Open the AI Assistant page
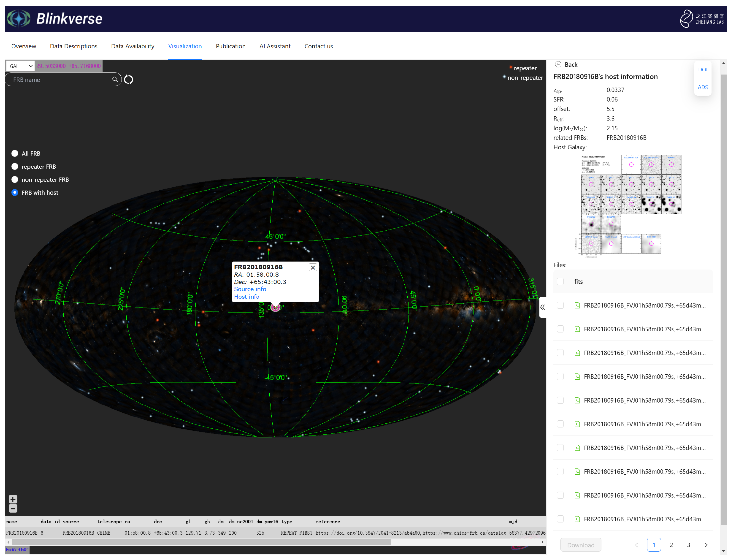 point(275,46)
